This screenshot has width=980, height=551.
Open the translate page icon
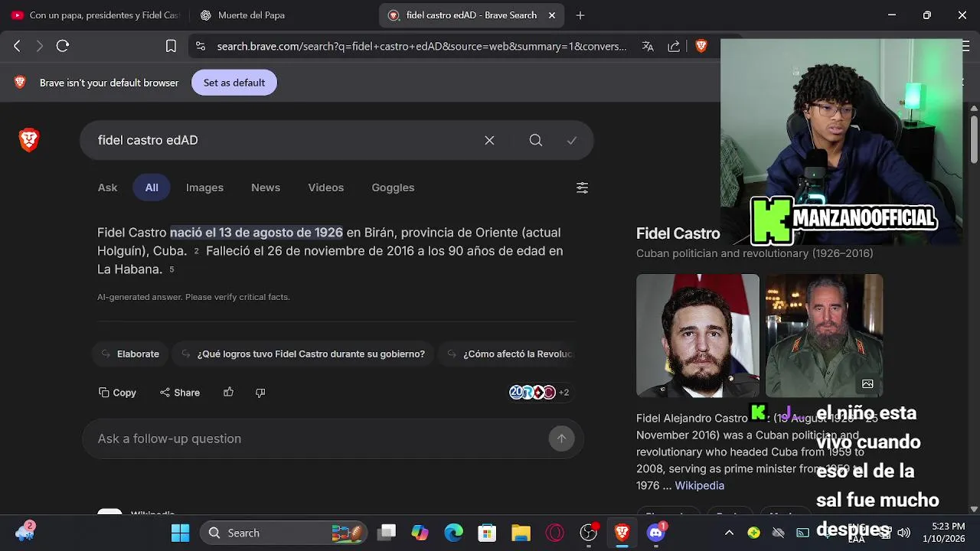pyautogui.click(x=648, y=46)
